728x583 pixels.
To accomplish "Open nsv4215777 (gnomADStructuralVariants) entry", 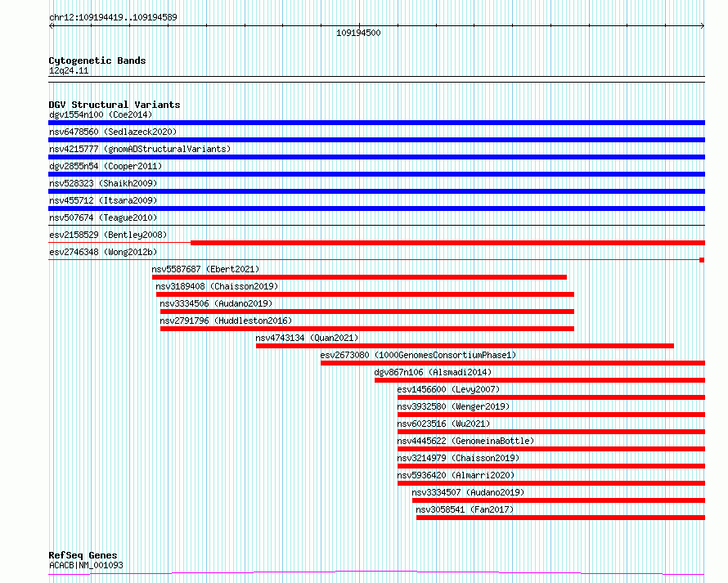I will (140, 149).
